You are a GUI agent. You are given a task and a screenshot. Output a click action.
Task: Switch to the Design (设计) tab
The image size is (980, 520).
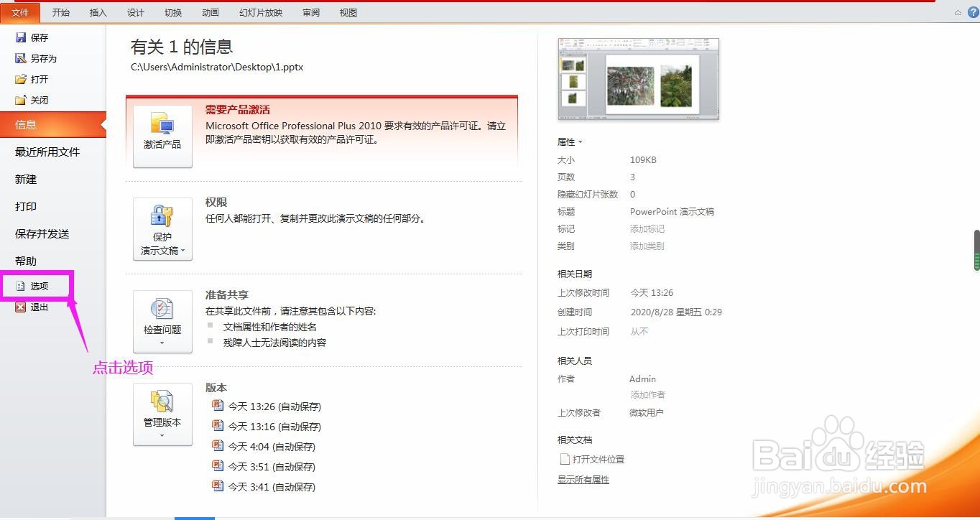coord(136,13)
